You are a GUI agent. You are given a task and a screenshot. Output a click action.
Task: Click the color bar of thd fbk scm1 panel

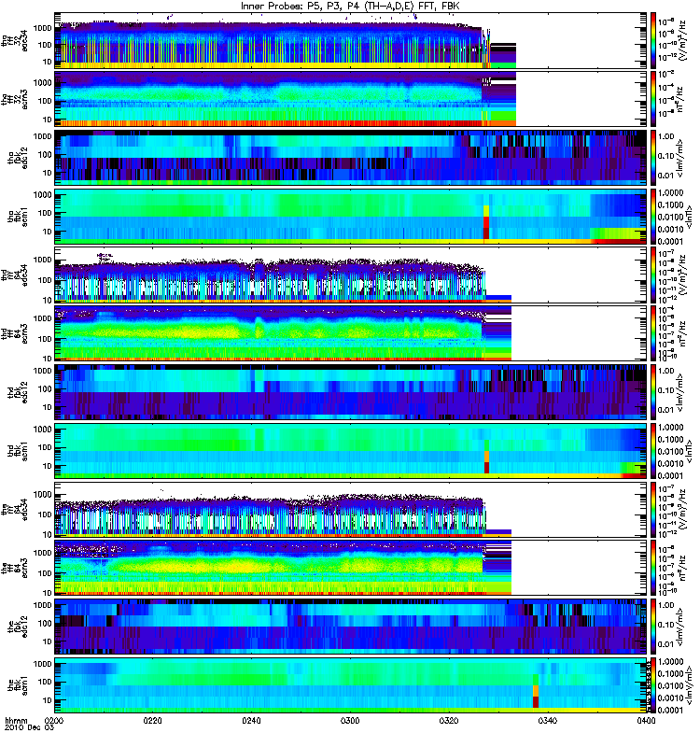coord(652,451)
